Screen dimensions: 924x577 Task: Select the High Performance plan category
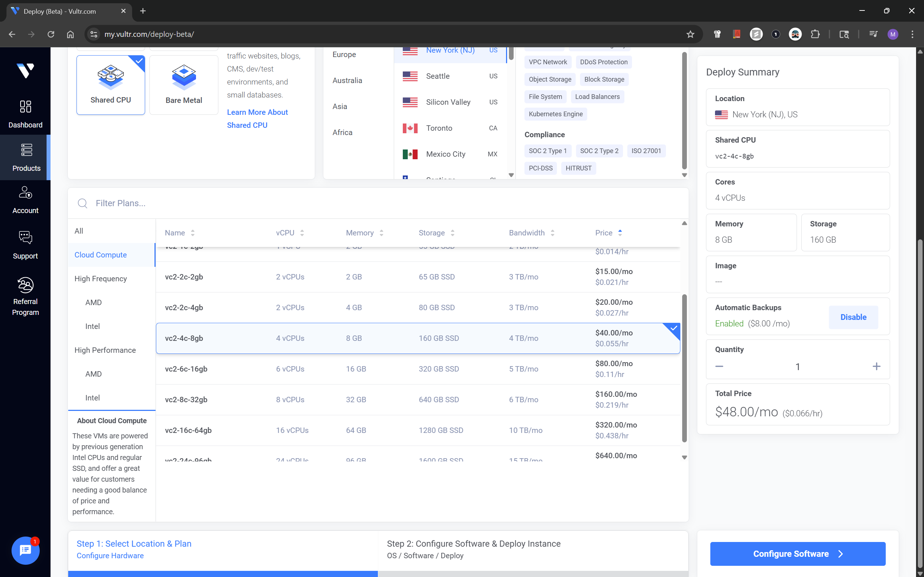click(x=112, y=350)
